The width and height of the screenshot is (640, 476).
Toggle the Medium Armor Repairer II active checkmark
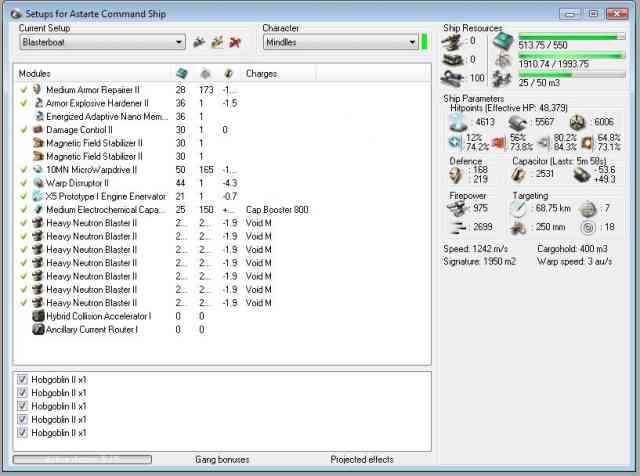[x=24, y=89]
